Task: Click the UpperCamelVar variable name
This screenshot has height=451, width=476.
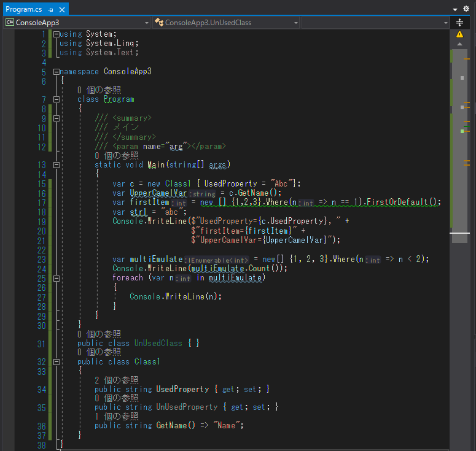Action: click(x=158, y=193)
